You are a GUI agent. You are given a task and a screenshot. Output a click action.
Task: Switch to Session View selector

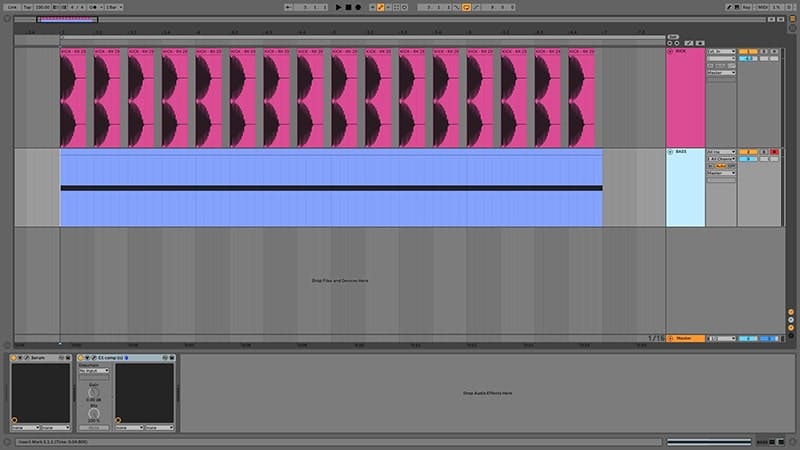pos(792,29)
